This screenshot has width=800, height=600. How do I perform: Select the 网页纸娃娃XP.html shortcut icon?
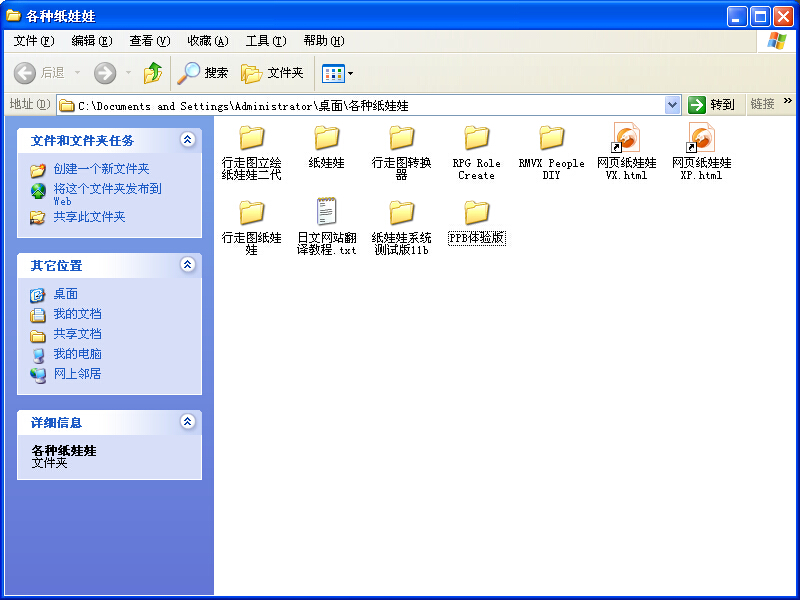point(701,137)
